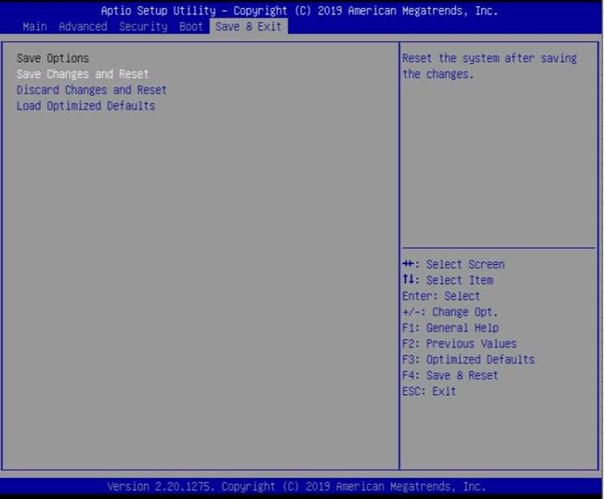Select Load Optimized Defaults option
This screenshot has width=604, height=499.
86,106
